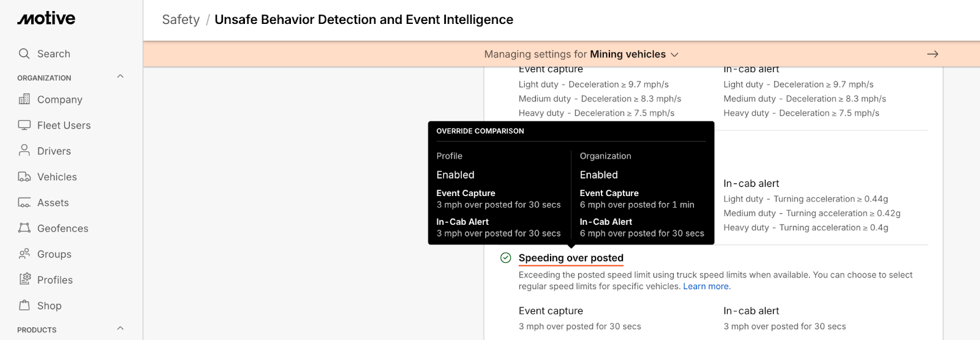Click the Drivers person icon
This screenshot has width=980, height=340.
24,150
